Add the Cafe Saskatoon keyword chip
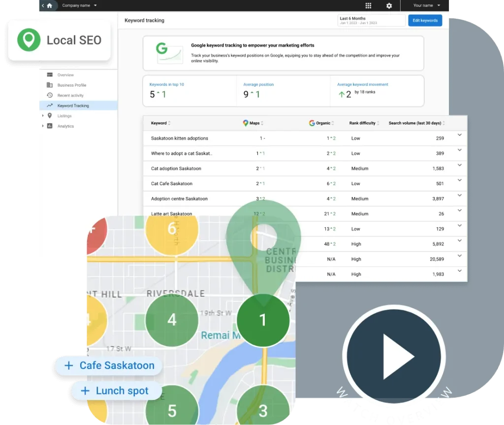 (x=109, y=365)
